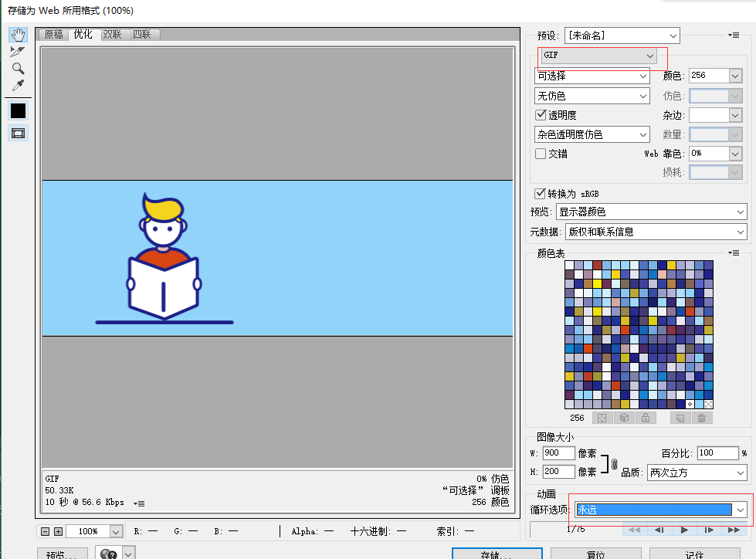Open the color table panel menu icon
Viewport: 756px width, 559px height.
pyautogui.click(x=734, y=253)
